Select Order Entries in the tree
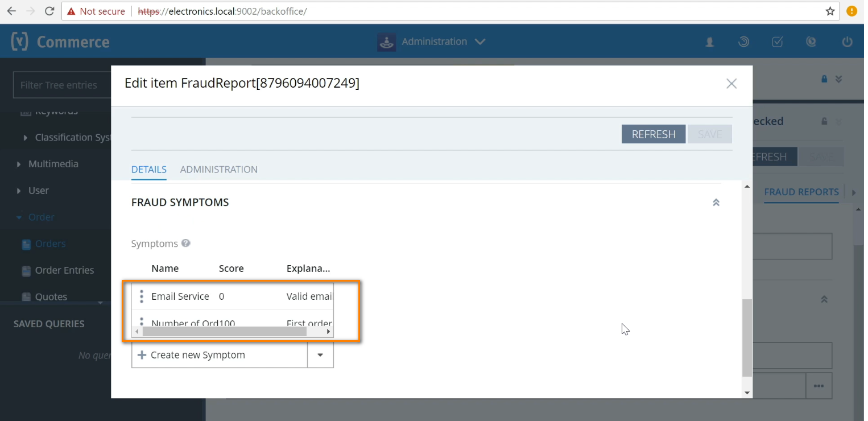This screenshot has height=421, width=868. [x=65, y=270]
